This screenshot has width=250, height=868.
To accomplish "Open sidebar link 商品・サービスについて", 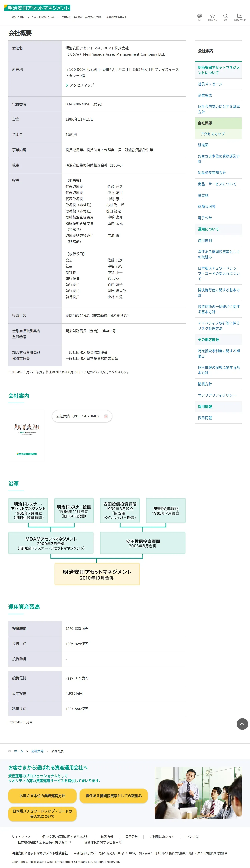I will (218, 184).
